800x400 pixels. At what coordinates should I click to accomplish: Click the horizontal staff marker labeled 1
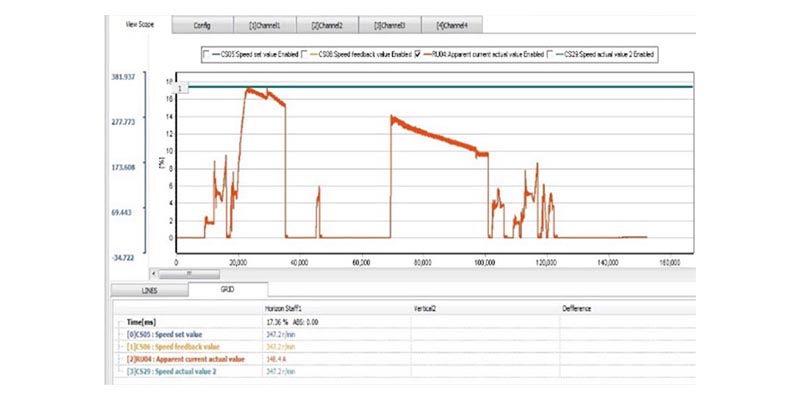(x=180, y=88)
